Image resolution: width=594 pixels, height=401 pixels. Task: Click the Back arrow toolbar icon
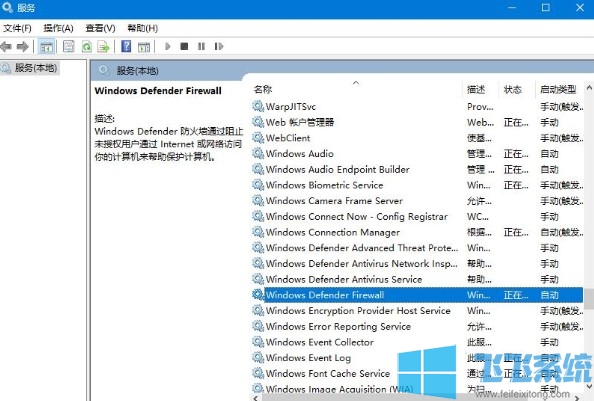[6, 47]
